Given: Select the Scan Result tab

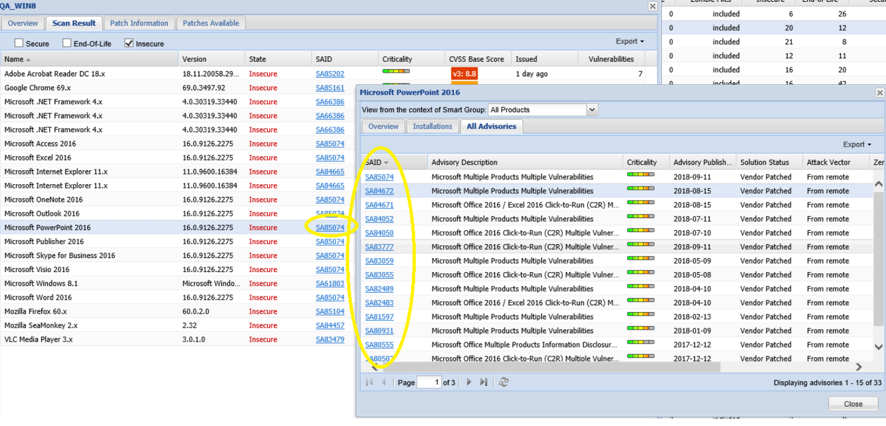Looking at the screenshot, I should 75,23.
